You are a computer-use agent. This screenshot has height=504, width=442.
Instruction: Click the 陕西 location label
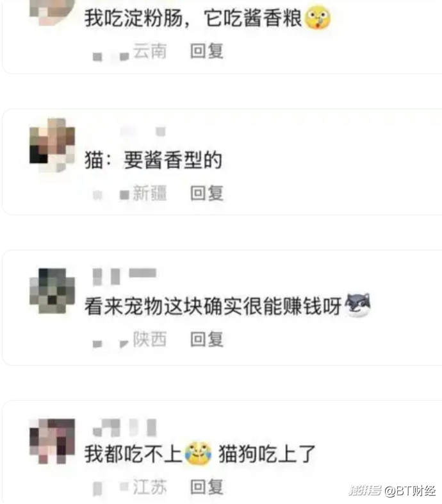tap(150, 339)
